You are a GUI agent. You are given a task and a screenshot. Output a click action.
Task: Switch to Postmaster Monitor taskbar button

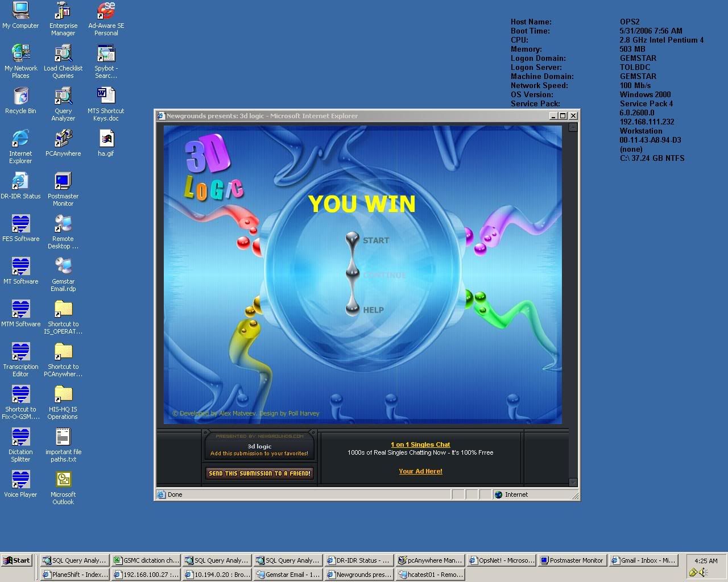point(573,560)
